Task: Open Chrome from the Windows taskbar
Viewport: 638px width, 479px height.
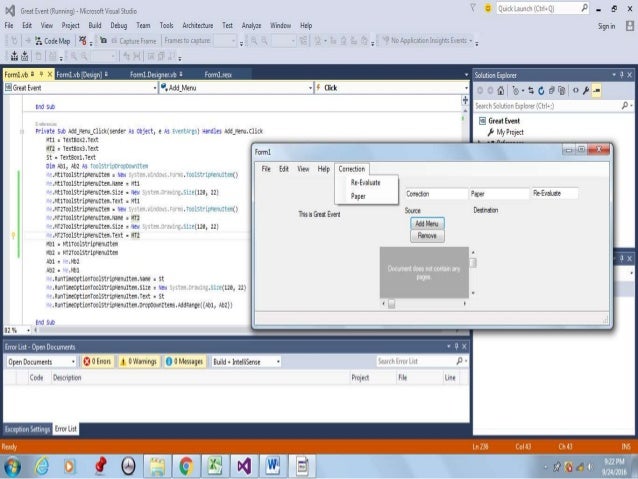Action: pos(185,465)
